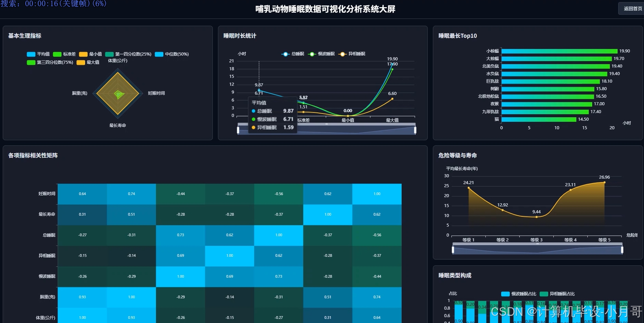The height and width of the screenshot is (323, 644).
Task: Toggle the 标准差 legend item
Action: (x=64, y=54)
